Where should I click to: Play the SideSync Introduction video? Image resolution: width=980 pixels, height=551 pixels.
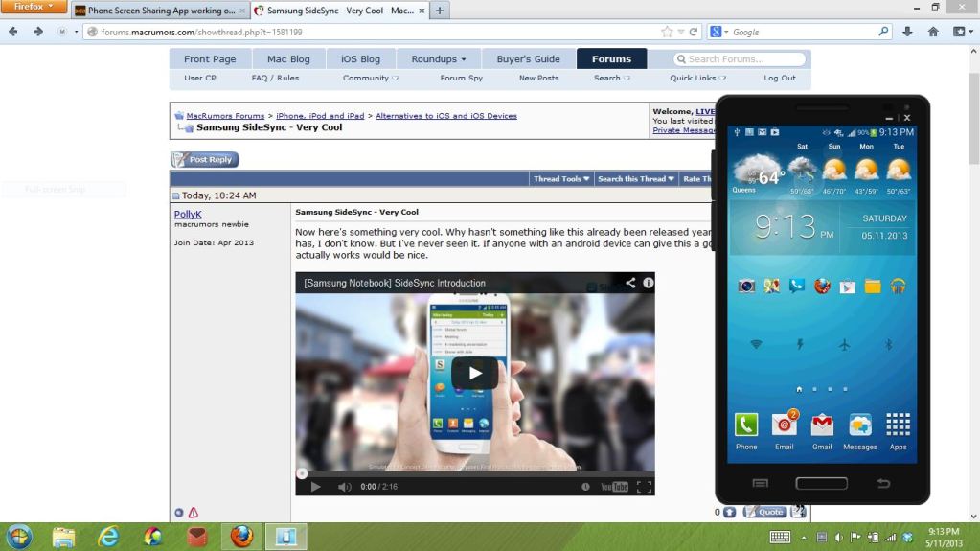(475, 374)
